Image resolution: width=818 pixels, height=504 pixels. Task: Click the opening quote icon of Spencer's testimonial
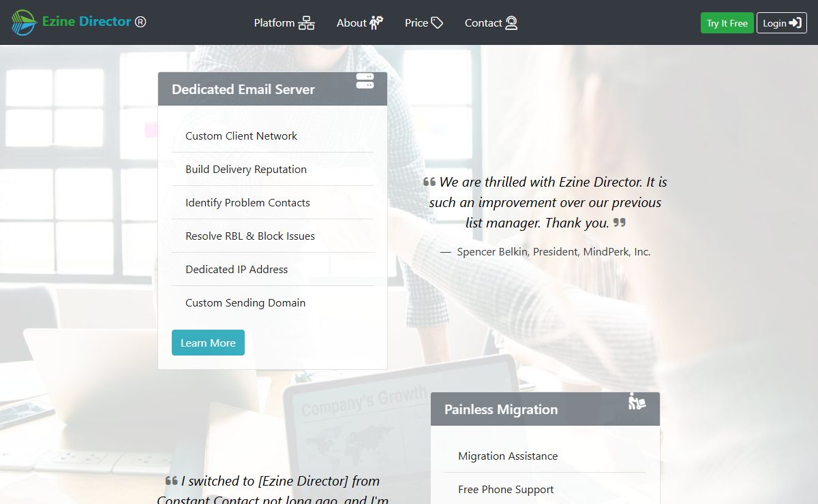pos(429,182)
